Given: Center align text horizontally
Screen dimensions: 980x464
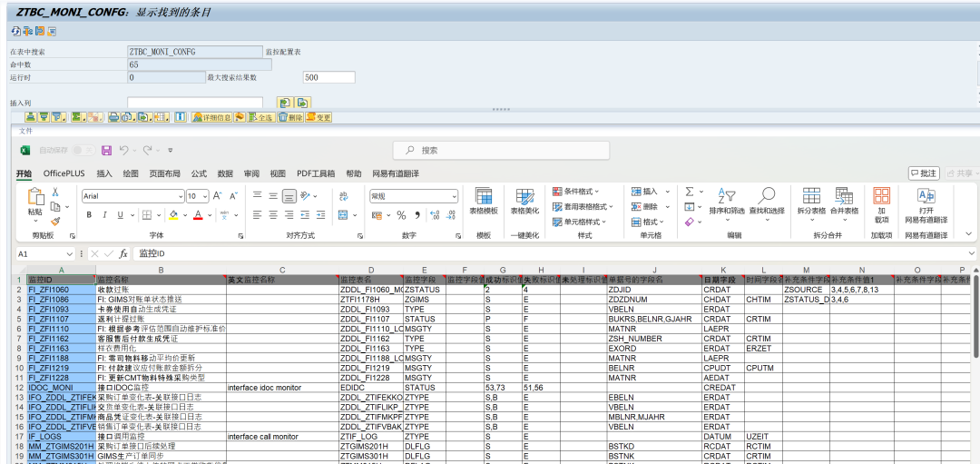Looking at the screenshot, I should [273, 215].
